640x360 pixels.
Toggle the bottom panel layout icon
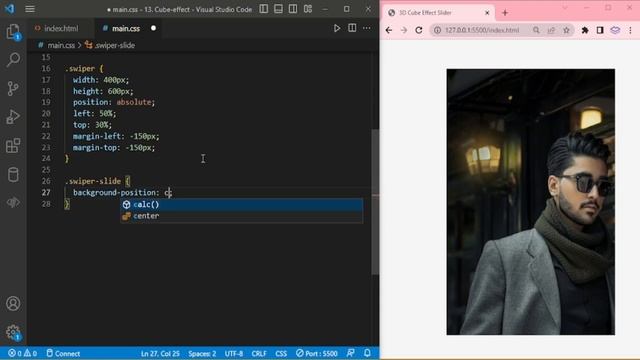(x=278, y=9)
